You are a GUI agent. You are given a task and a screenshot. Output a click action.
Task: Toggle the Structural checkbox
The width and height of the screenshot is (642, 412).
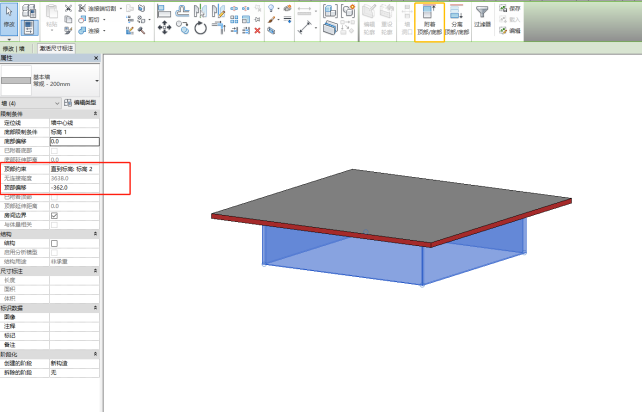(x=54, y=243)
